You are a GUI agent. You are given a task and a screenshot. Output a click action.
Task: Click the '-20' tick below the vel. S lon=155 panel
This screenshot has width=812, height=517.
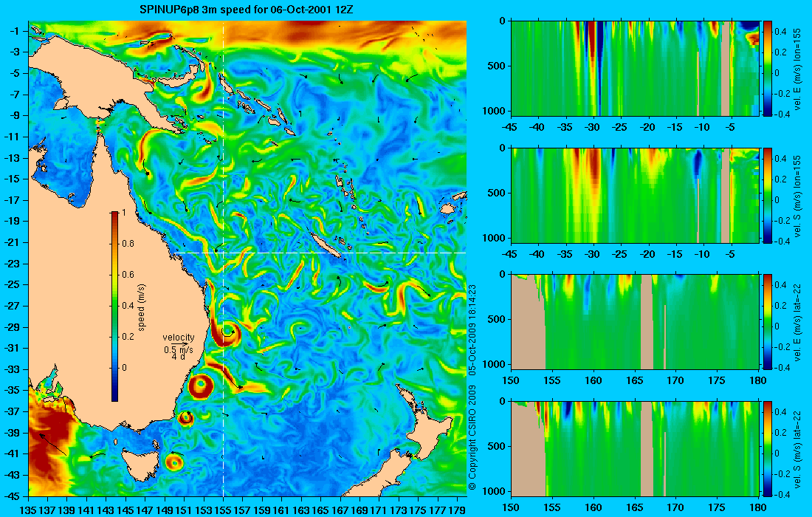pos(647,254)
